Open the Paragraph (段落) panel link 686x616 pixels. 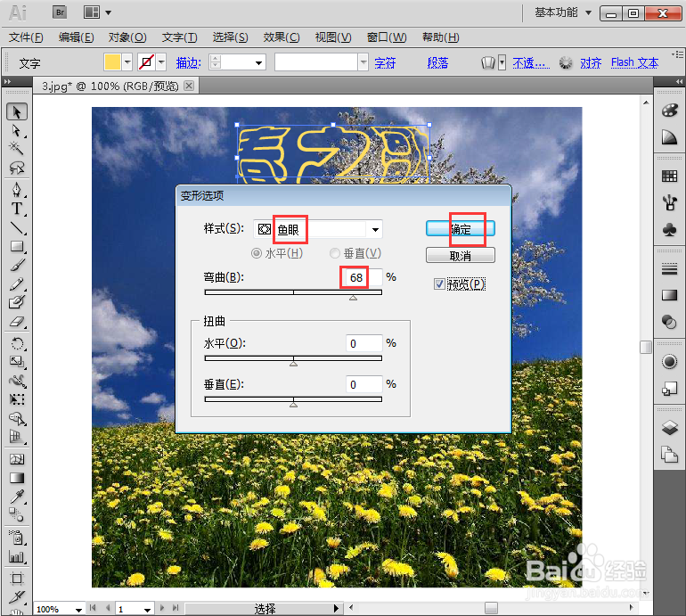pyautogui.click(x=437, y=63)
